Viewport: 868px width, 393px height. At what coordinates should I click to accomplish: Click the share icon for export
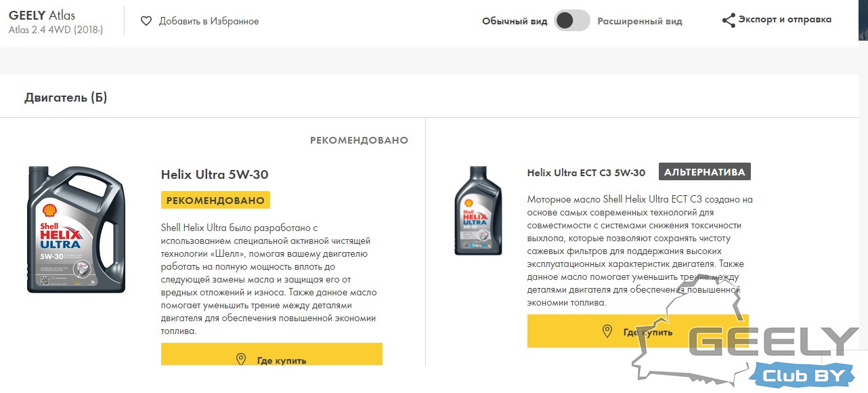pyautogui.click(x=729, y=20)
